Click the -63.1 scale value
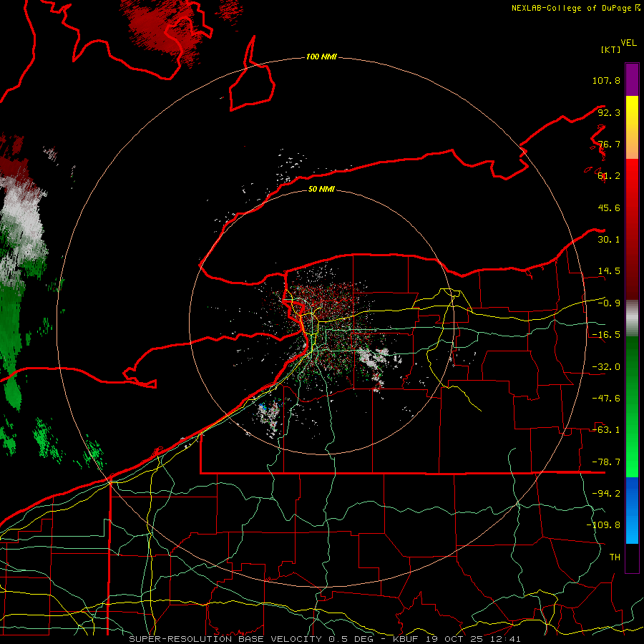The image size is (644, 644). tap(606, 429)
